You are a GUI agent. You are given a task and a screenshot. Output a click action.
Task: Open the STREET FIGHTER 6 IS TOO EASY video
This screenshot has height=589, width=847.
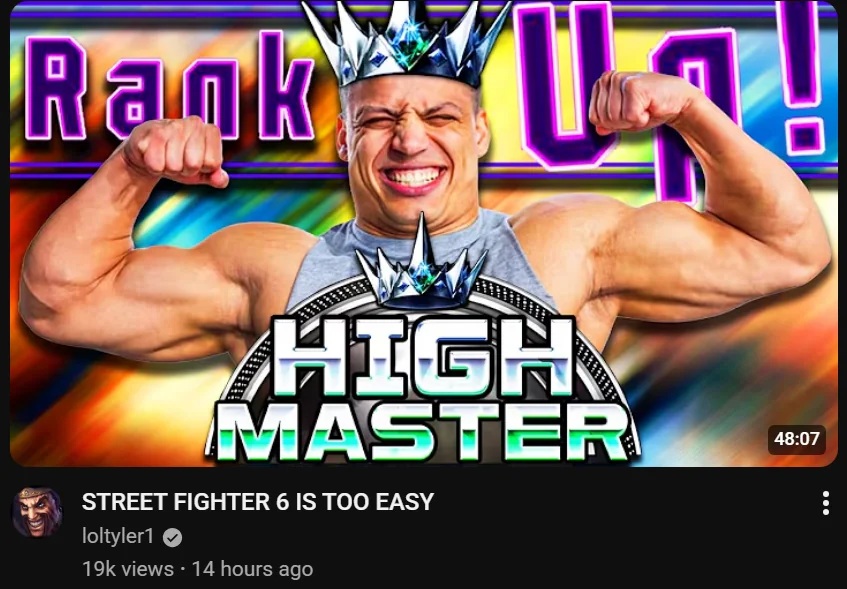(x=258, y=501)
